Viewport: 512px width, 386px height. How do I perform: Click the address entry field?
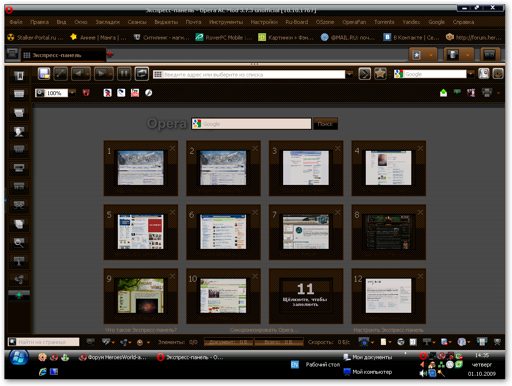[x=249, y=74]
